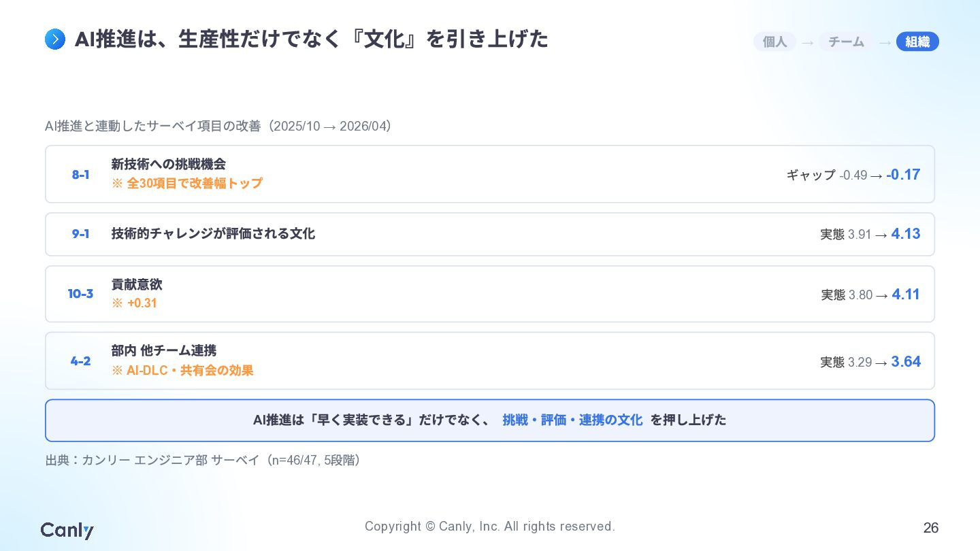
Task: Open the 技術的チャレンジが評価される文化 row
Action: click(490, 234)
